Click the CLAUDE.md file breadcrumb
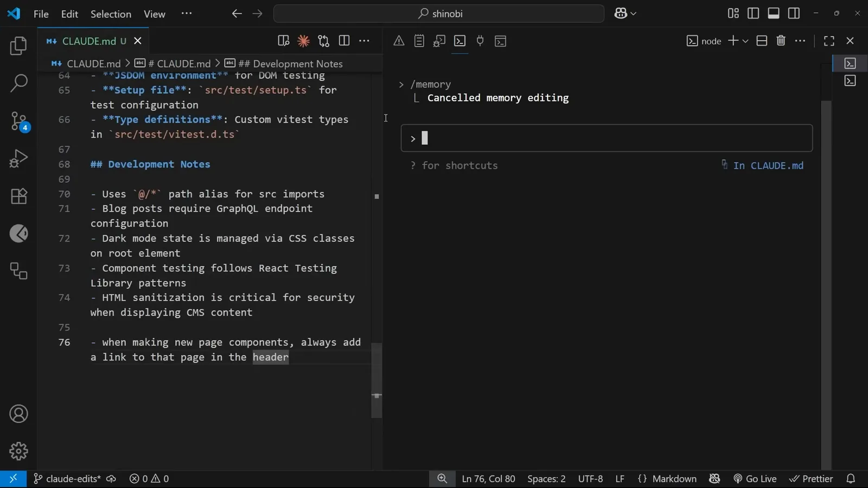This screenshot has width=868, height=488. tap(86, 63)
